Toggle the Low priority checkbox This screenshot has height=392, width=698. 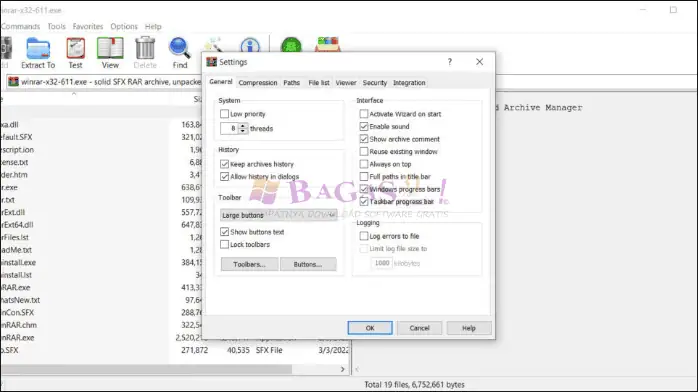(x=224, y=114)
